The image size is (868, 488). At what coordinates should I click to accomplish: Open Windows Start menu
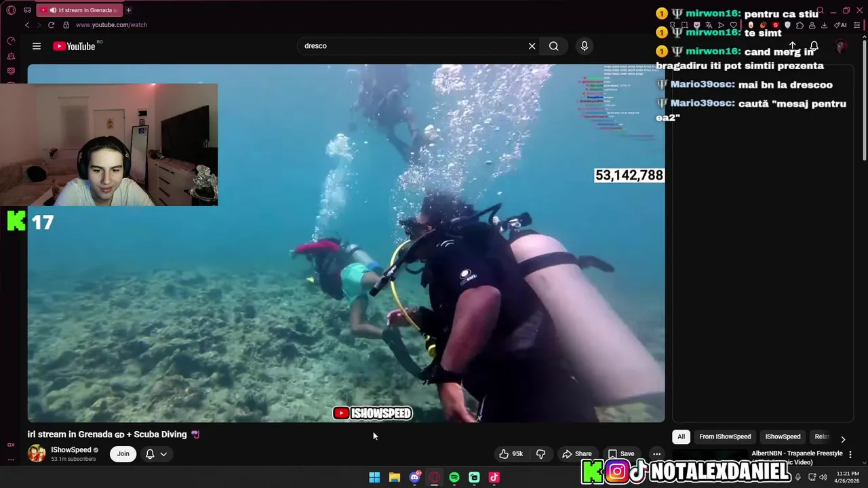tap(374, 477)
